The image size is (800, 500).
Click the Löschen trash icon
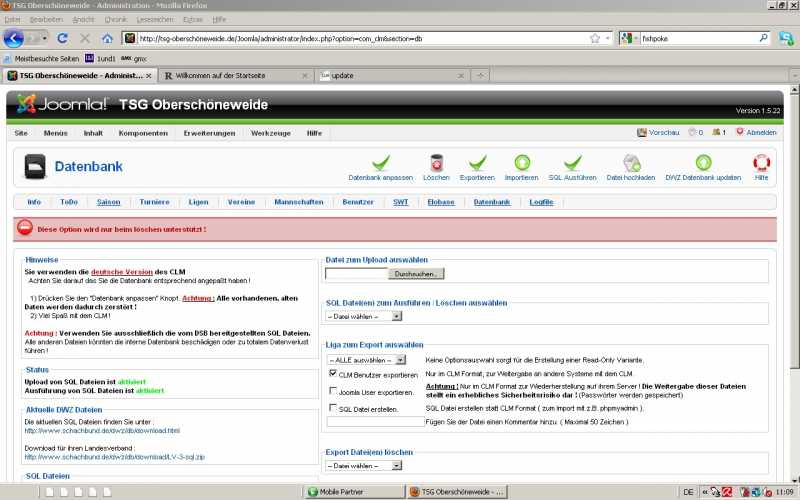tap(436, 162)
